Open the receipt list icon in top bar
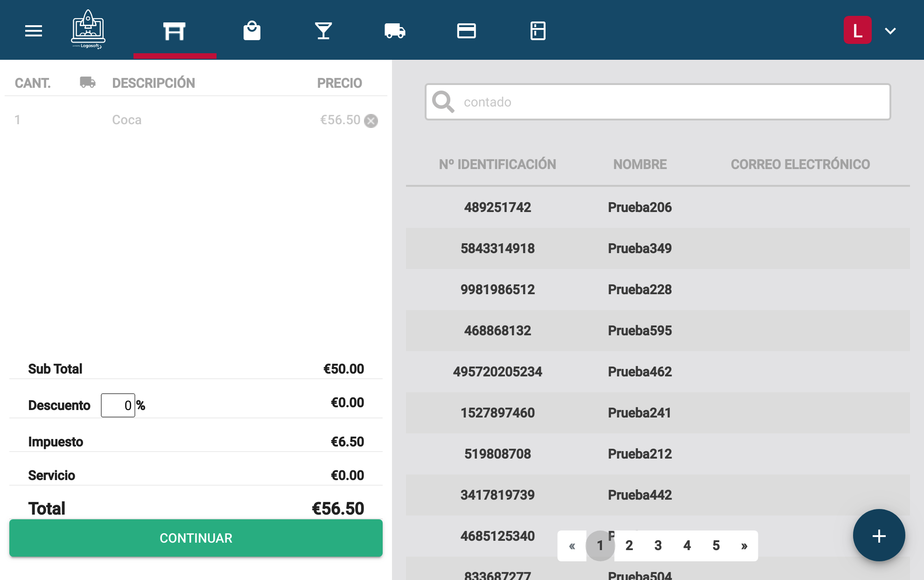This screenshot has width=924, height=580. click(538, 31)
